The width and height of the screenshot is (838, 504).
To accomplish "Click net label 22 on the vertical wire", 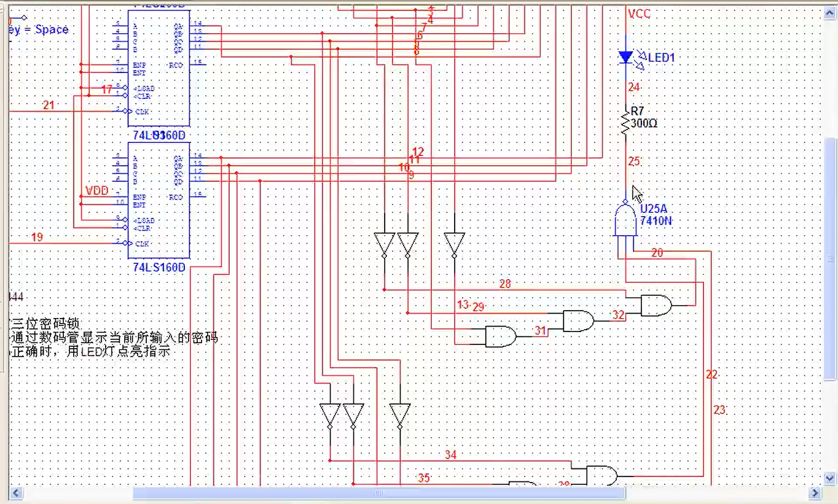I will (711, 374).
